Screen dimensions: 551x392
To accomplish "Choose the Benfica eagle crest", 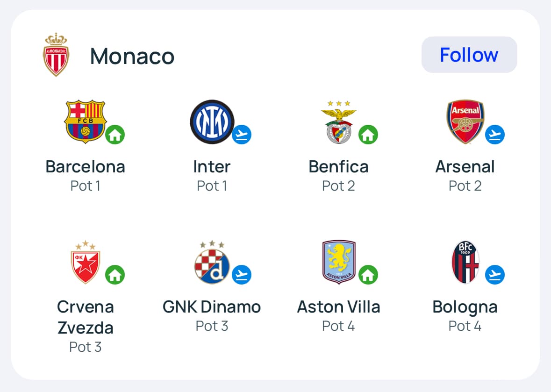I will click(x=338, y=121).
